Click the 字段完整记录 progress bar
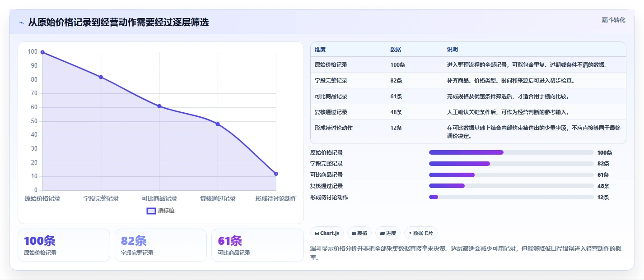This screenshot has height=280, width=644. pos(511,164)
